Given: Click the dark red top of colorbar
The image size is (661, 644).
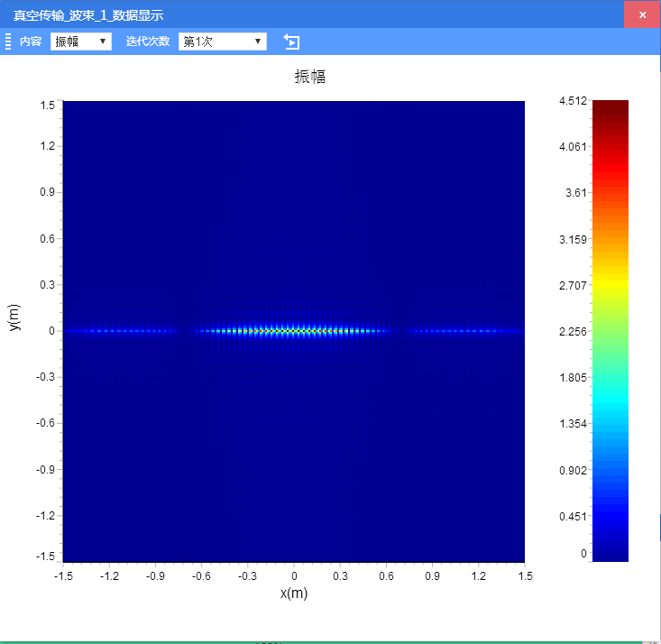Looking at the screenshot, I should [611, 105].
